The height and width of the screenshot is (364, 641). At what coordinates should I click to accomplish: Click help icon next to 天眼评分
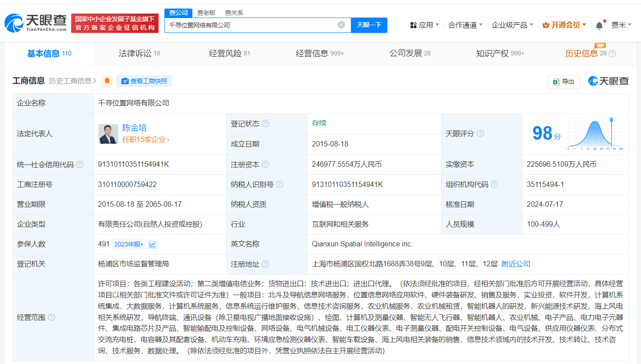coord(480,133)
